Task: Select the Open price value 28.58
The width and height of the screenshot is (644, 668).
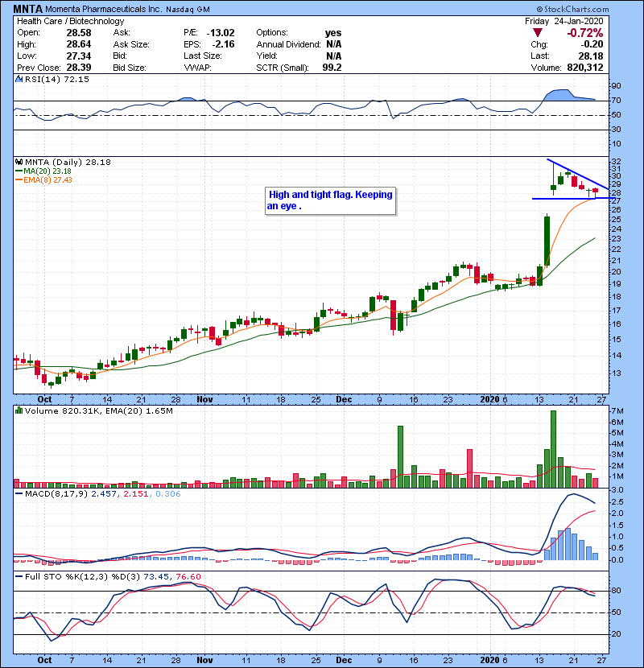Action: pyautogui.click(x=79, y=33)
